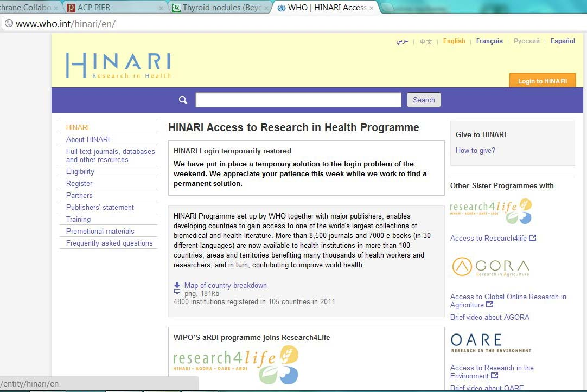Click the png, 181kb file size text
Viewport: 587px width, 392px height.
tap(202, 294)
